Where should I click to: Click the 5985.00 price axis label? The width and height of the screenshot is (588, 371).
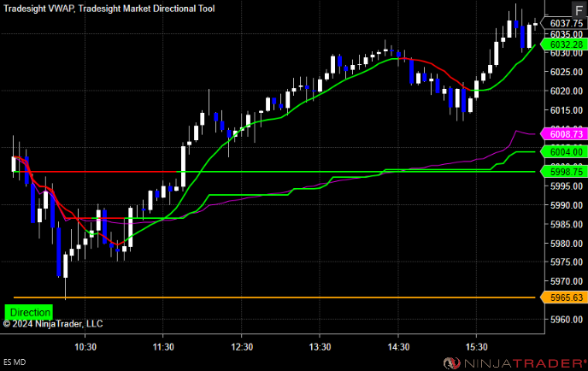[x=567, y=224]
